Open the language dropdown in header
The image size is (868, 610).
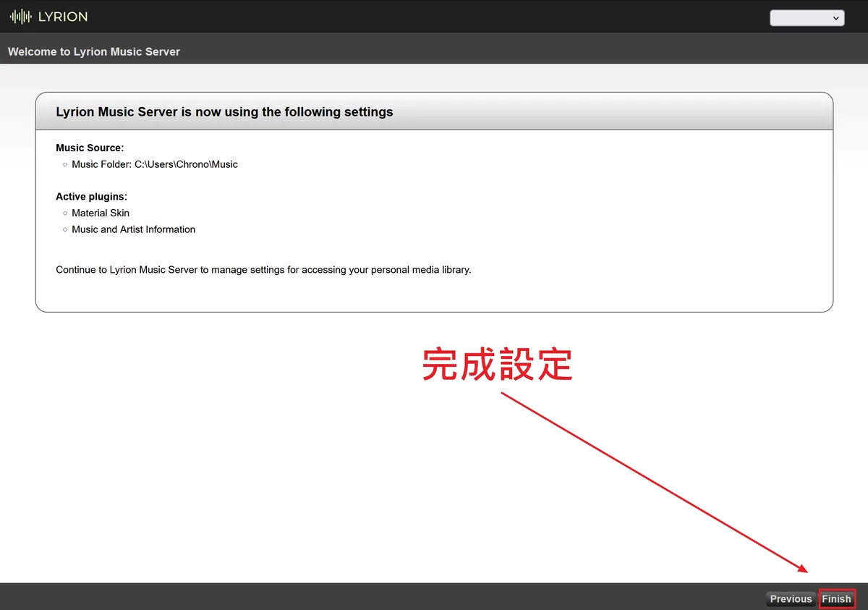pyautogui.click(x=807, y=18)
